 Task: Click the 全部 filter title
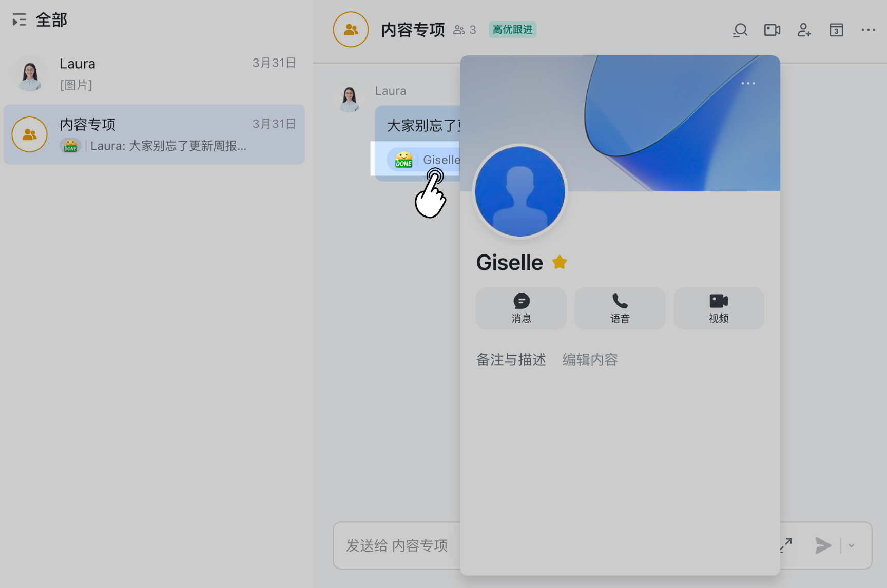point(51,20)
